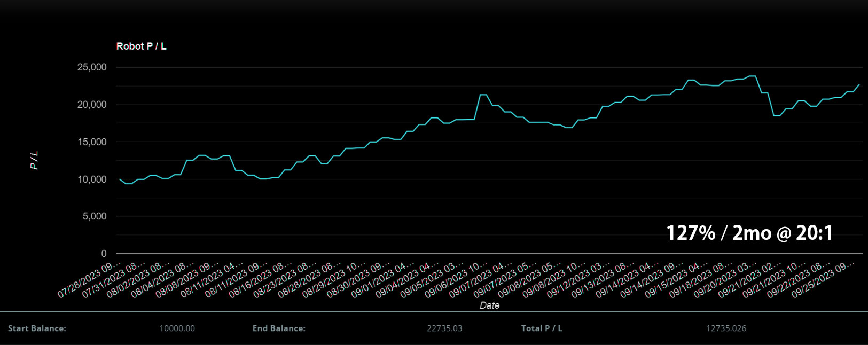Click the 15,000 y-axis label
This screenshot has width=868, height=345.
(x=92, y=142)
